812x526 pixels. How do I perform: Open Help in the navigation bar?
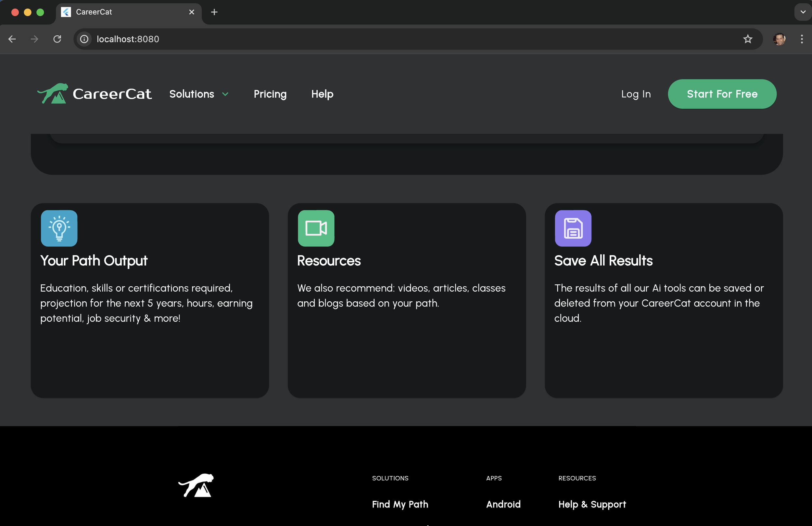point(322,94)
